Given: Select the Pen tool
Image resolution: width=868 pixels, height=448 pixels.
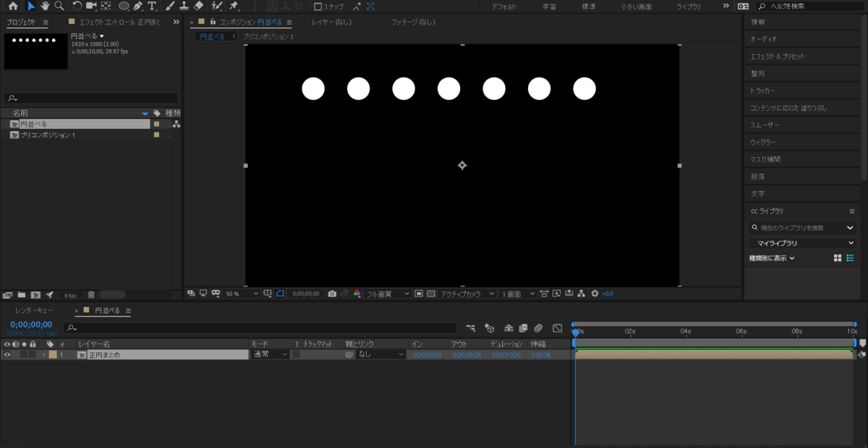Looking at the screenshot, I should point(137,6).
